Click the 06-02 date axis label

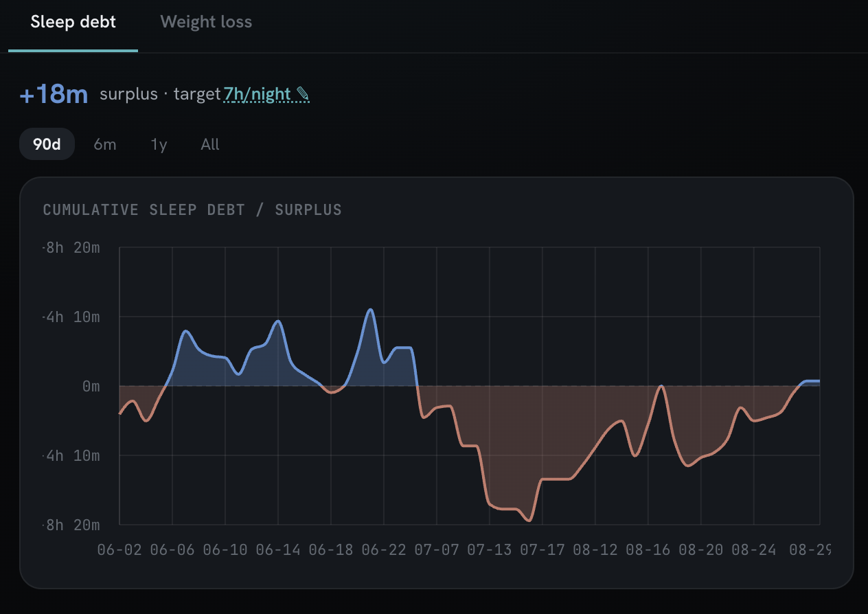[119, 549]
